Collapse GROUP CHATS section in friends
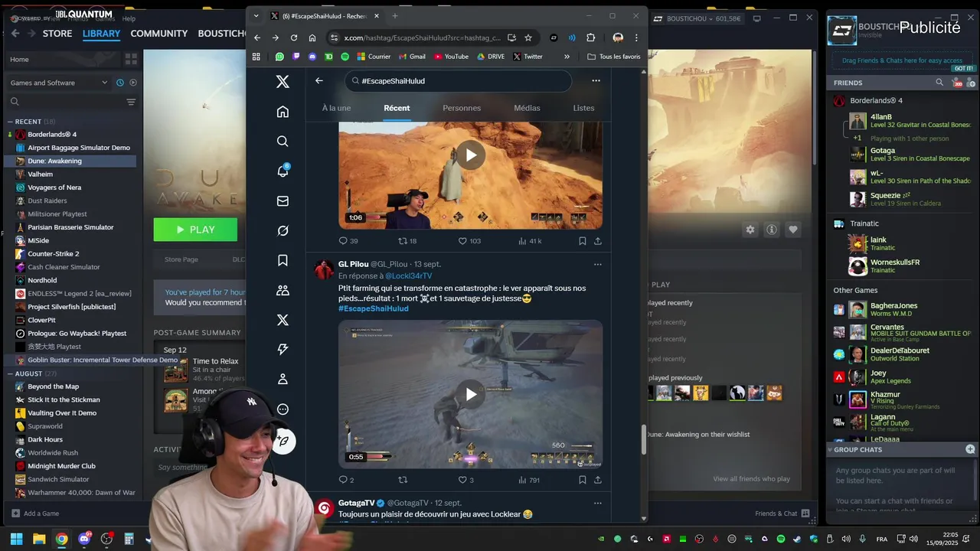This screenshot has height=551, width=980. pyautogui.click(x=830, y=450)
